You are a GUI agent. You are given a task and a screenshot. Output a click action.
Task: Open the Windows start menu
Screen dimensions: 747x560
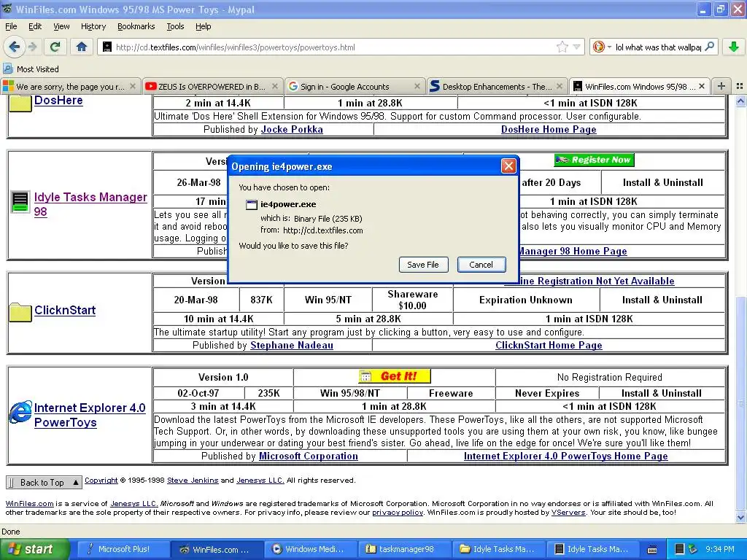pyautogui.click(x=34, y=549)
